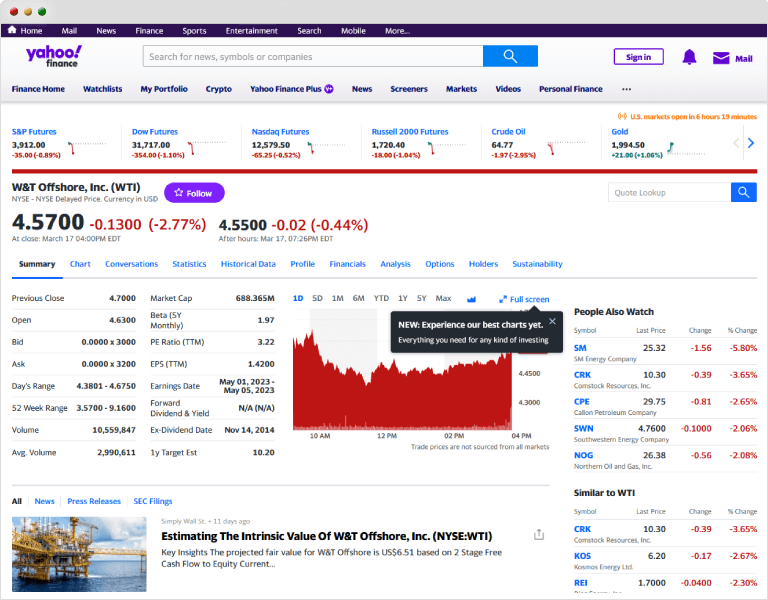Screen dimensions: 768x600
Task: Click Sports in top purple bar
Action: (194, 30)
